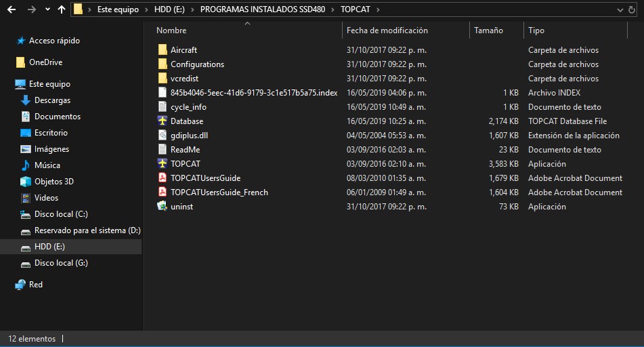Open address bar history dropdown
Screen dimensions: 644x347
620,10
